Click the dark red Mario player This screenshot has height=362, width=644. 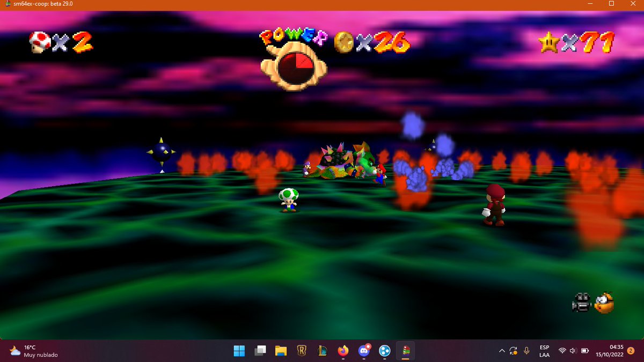494,204
